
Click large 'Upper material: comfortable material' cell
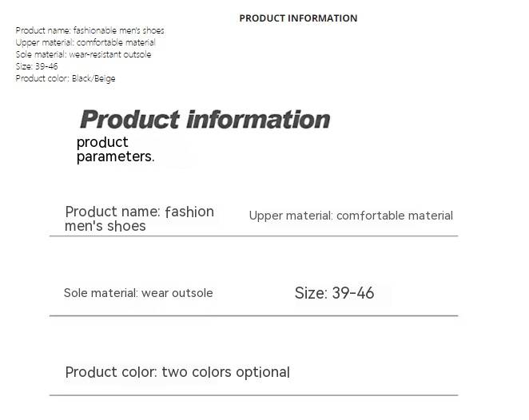pos(351,216)
